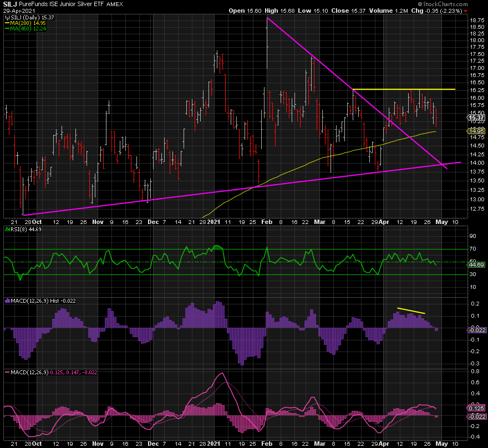Click the 14.95 moving average tag on price axis
This screenshot has width=488, height=448.
(x=476, y=131)
